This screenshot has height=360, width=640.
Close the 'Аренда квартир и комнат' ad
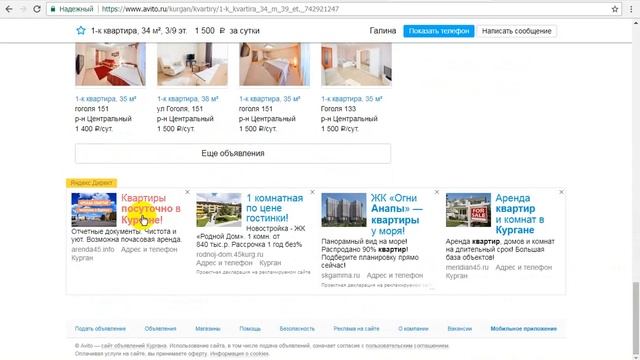click(x=562, y=192)
